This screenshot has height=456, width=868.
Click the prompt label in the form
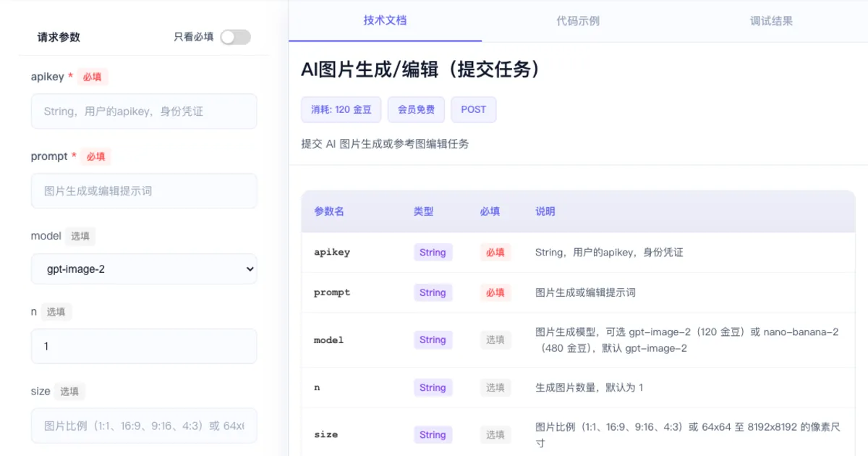(x=49, y=156)
